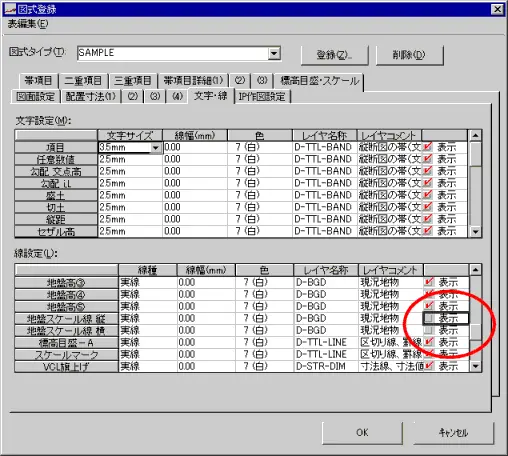Open the 表編集(E) menu
Viewport: 508px width, 456px height.
tap(28, 24)
